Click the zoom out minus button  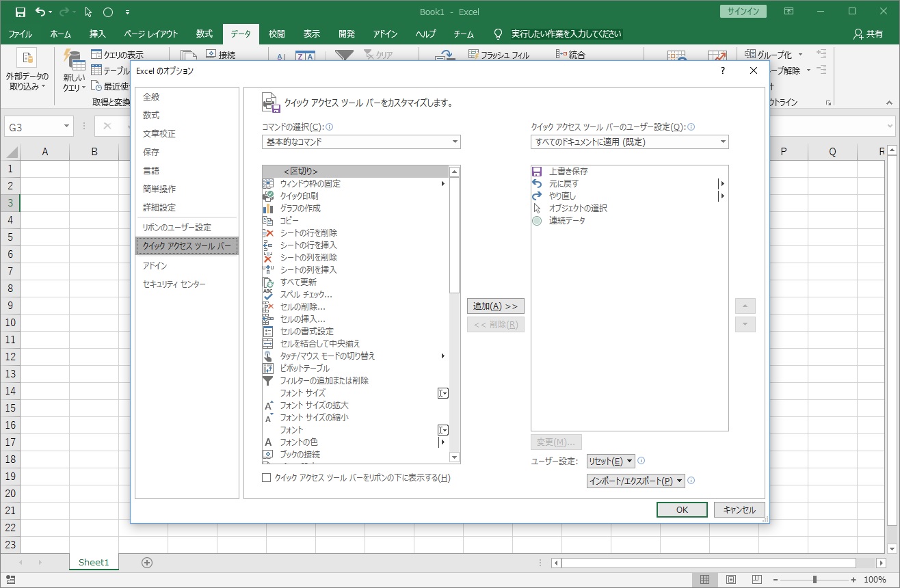coord(775,580)
